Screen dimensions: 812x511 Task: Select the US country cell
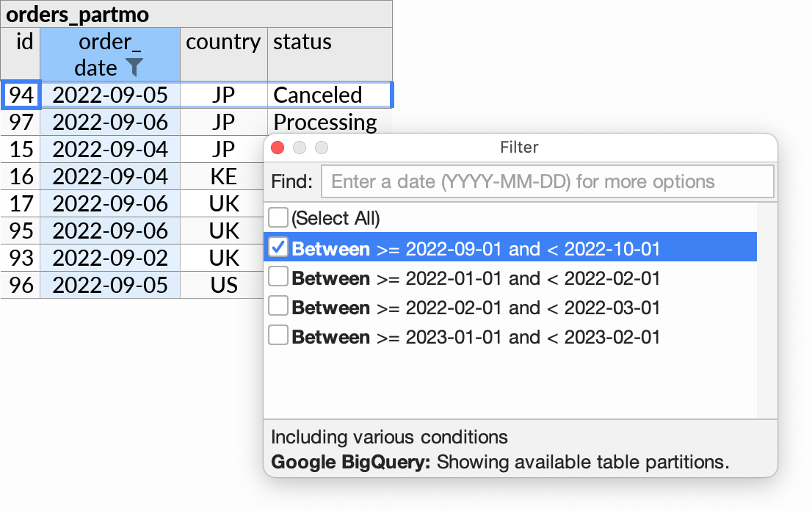[x=223, y=285]
